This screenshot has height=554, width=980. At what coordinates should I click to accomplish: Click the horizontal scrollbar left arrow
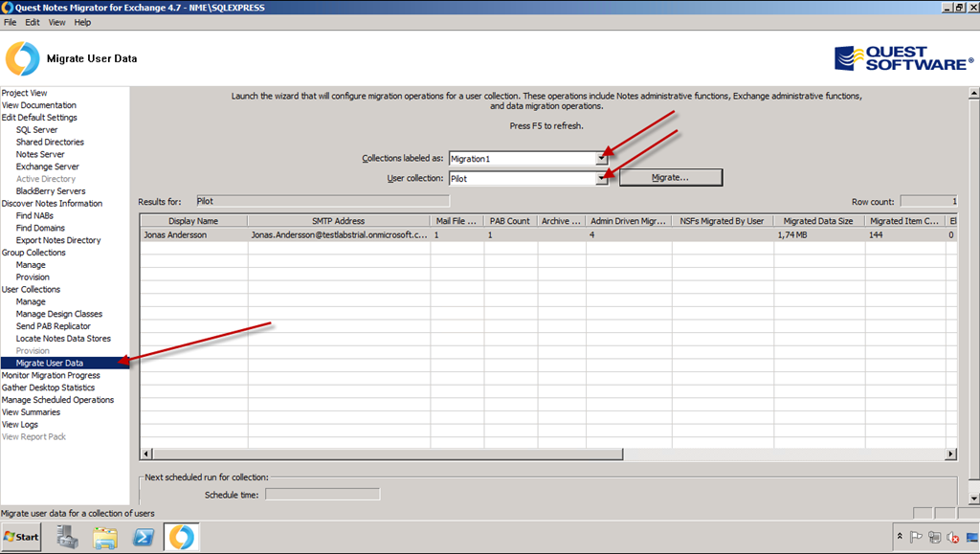[146, 454]
